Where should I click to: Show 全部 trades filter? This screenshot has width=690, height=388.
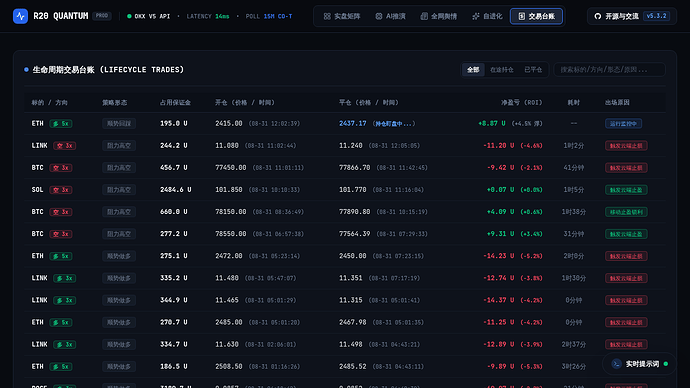click(473, 70)
